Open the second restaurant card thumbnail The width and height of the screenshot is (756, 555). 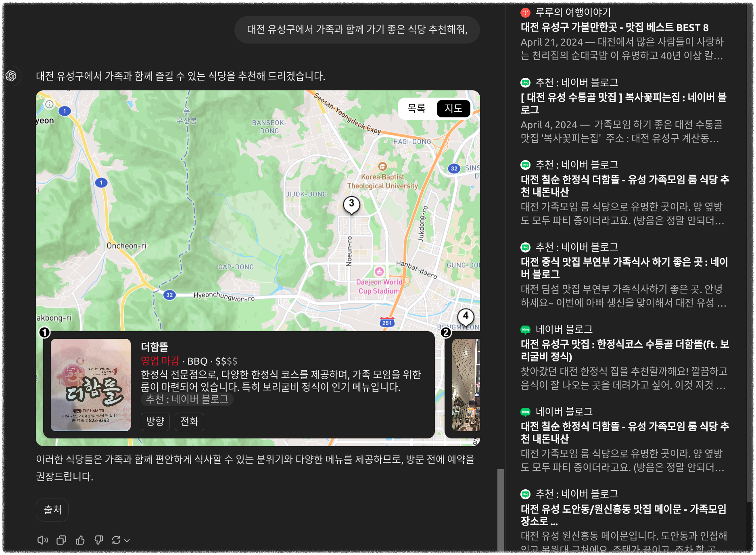(x=466, y=385)
